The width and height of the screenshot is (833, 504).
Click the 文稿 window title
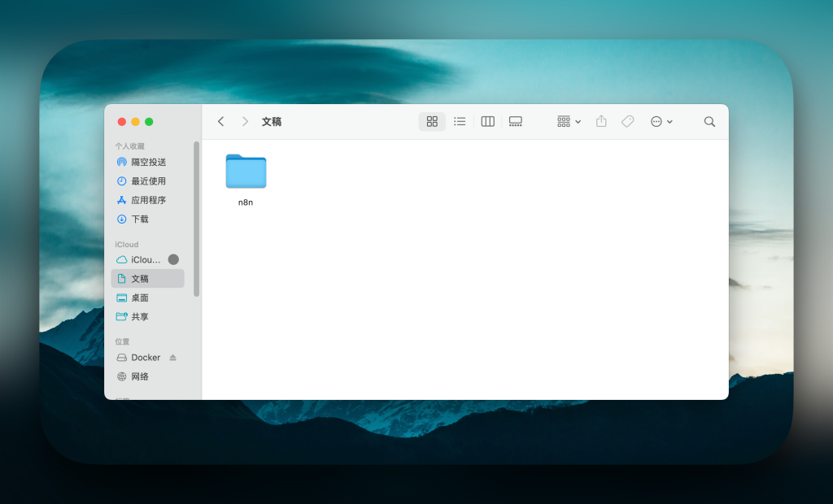point(272,122)
